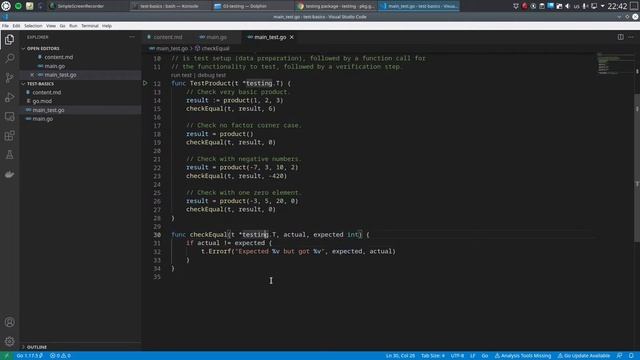Open the Remote Explorer view icon
This screenshot has width=640, height=360.
point(9,117)
